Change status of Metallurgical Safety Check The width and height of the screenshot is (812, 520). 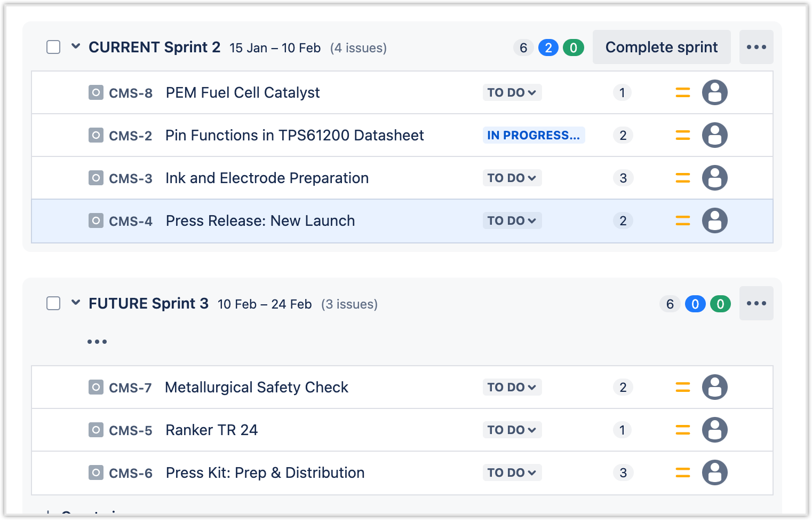click(x=512, y=387)
